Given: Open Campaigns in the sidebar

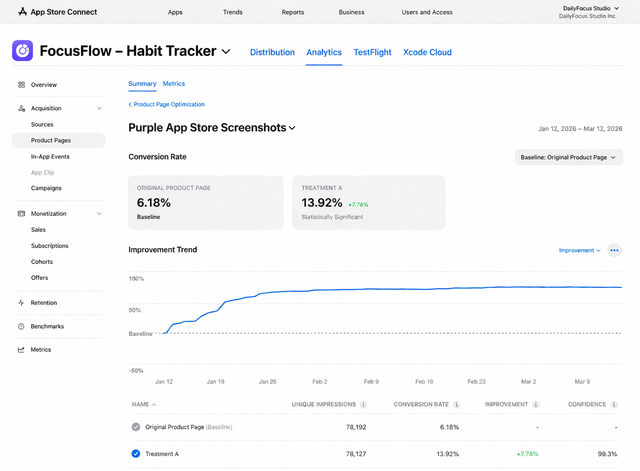Looking at the screenshot, I should click(46, 188).
